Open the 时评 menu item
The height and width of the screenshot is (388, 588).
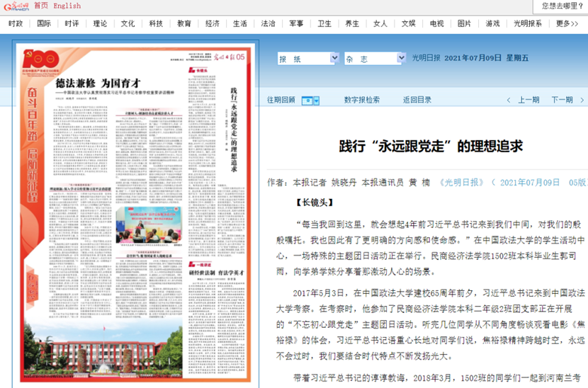tap(72, 23)
